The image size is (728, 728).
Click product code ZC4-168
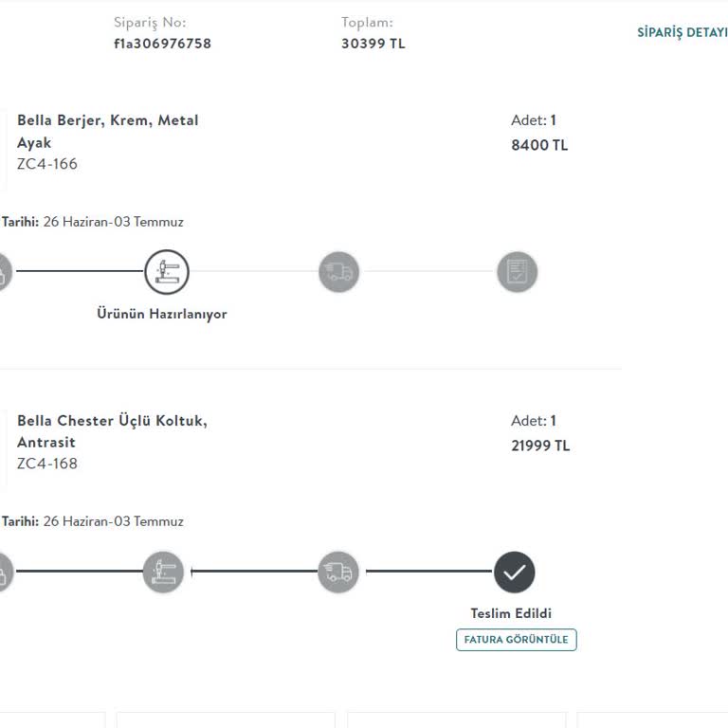coord(47,464)
